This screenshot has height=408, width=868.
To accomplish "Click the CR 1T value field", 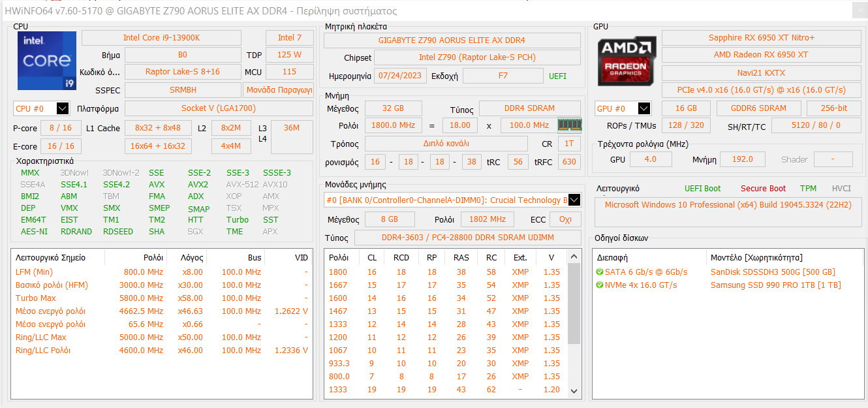I will point(570,144).
